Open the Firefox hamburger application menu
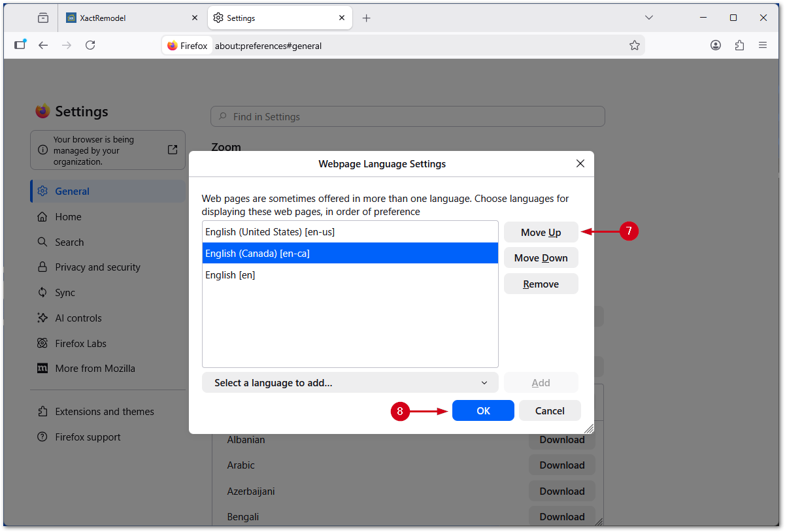Viewport: 785px width, 532px height. (763, 45)
